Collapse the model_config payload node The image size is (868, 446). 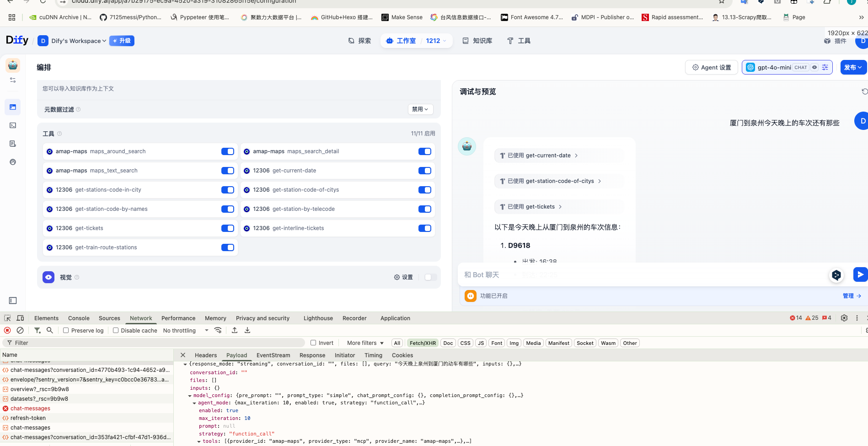coord(190,396)
